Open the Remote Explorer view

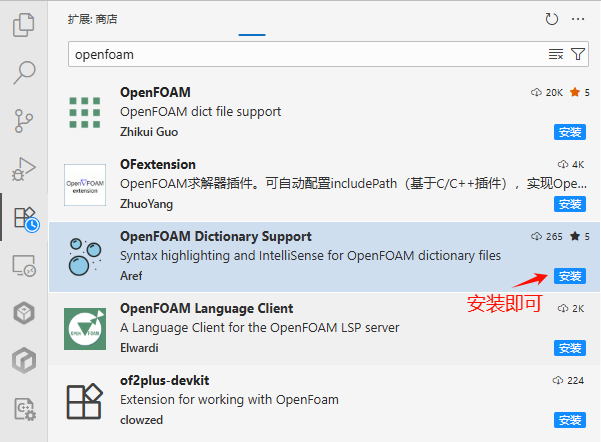point(24,266)
